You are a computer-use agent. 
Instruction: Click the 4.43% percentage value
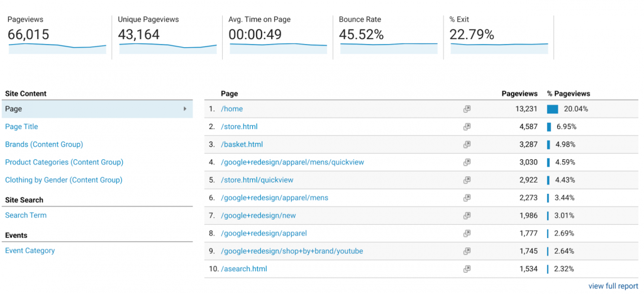click(565, 179)
